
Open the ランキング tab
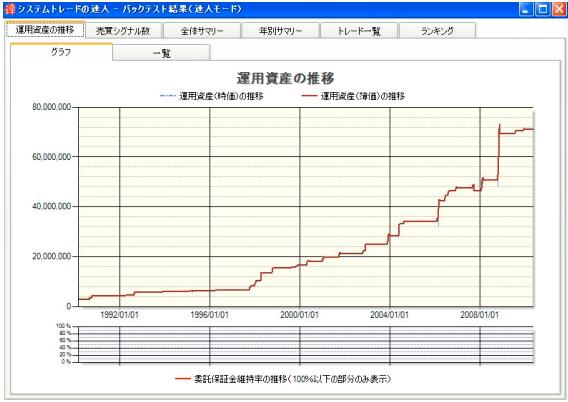pyautogui.click(x=437, y=31)
